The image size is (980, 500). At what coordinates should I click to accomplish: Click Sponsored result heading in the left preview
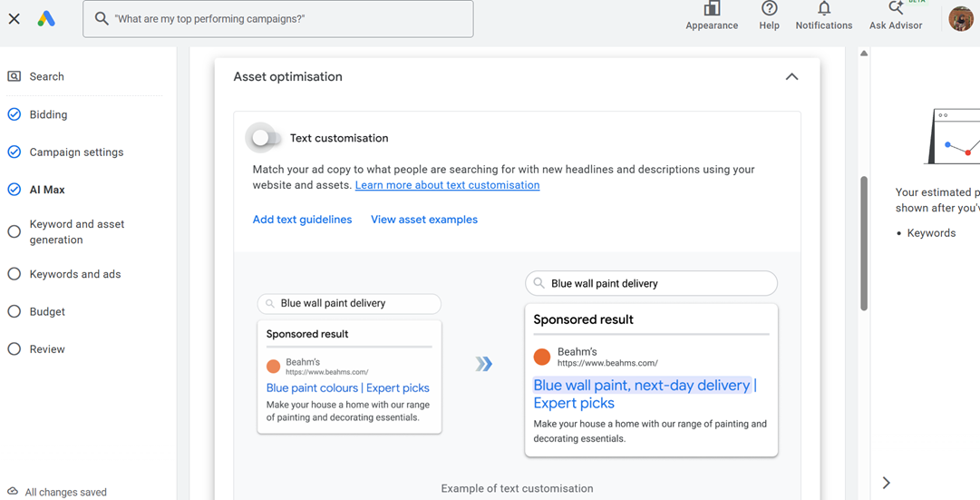307,334
